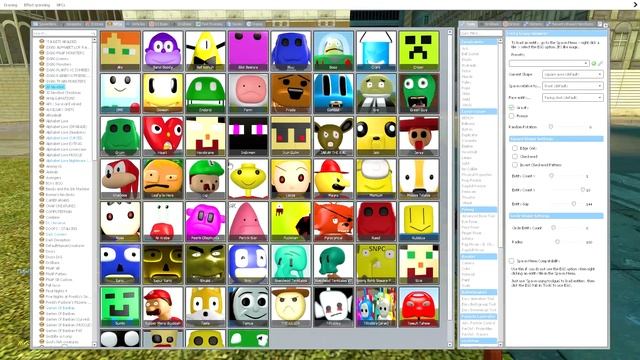Select the Duplicator tool
The image size is (640, 360).
469,135
